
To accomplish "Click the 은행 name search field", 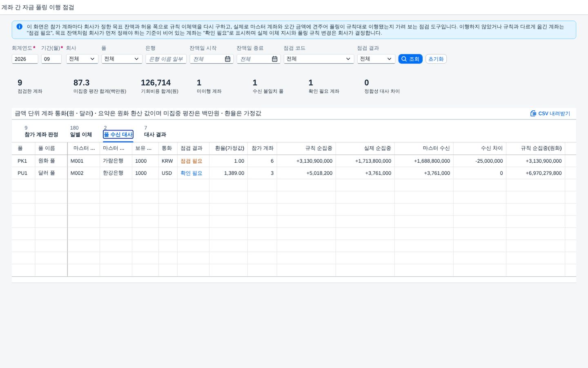I will click(166, 59).
